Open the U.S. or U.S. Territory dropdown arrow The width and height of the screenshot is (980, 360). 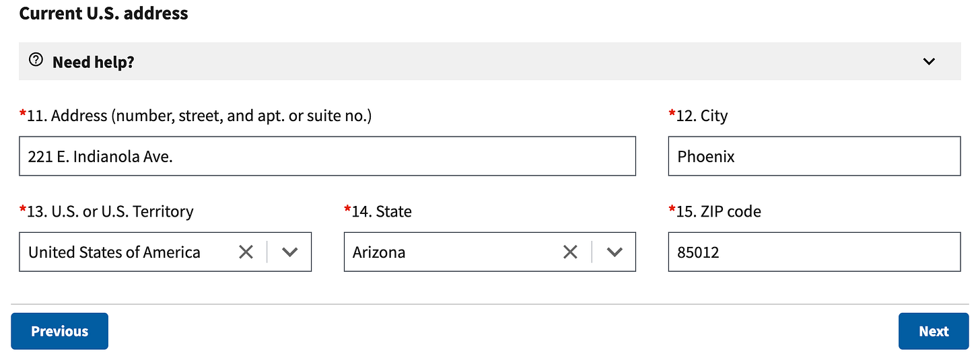(x=290, y=252)
